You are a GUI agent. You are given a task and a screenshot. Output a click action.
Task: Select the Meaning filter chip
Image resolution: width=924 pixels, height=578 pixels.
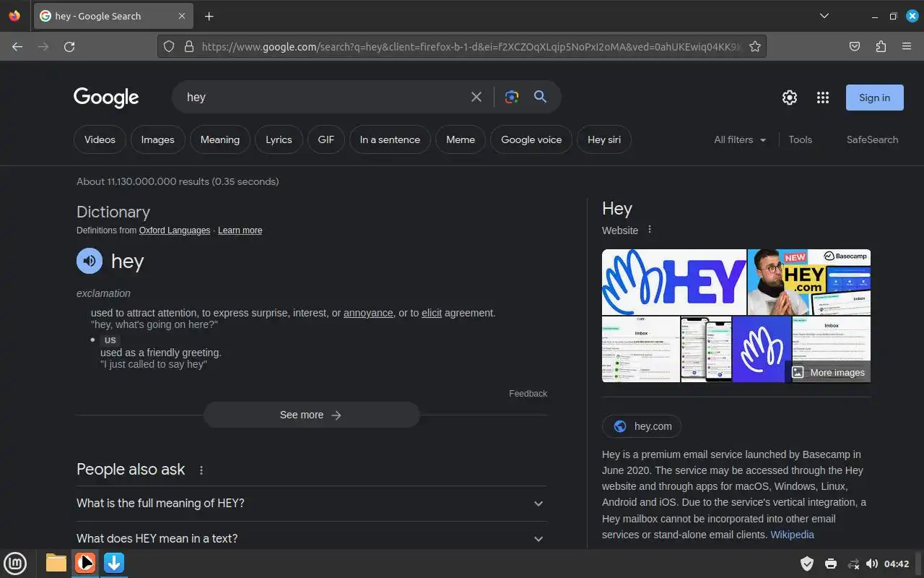click(220, 139)
